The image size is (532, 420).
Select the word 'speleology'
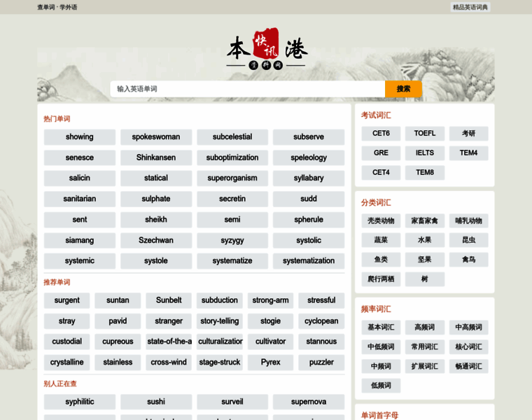coord(309,157)
